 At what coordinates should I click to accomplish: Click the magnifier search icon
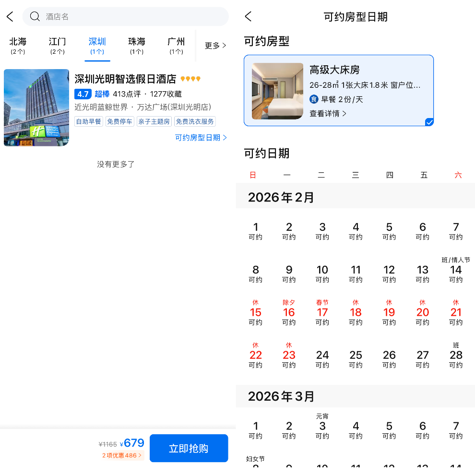35,16
